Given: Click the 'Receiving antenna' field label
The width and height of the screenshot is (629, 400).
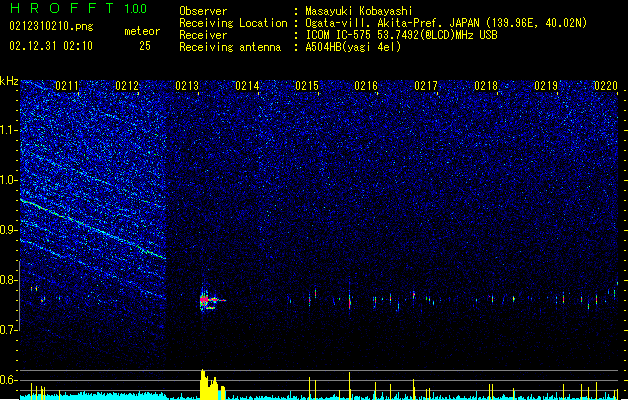Looking at the screenshot, I should (230, 47).
